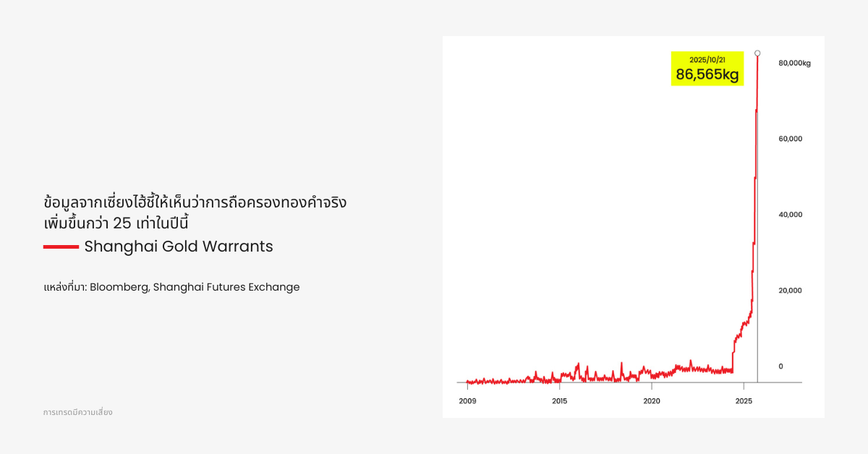
Task: Select the 2025 x-axis label
Action: 743,401
